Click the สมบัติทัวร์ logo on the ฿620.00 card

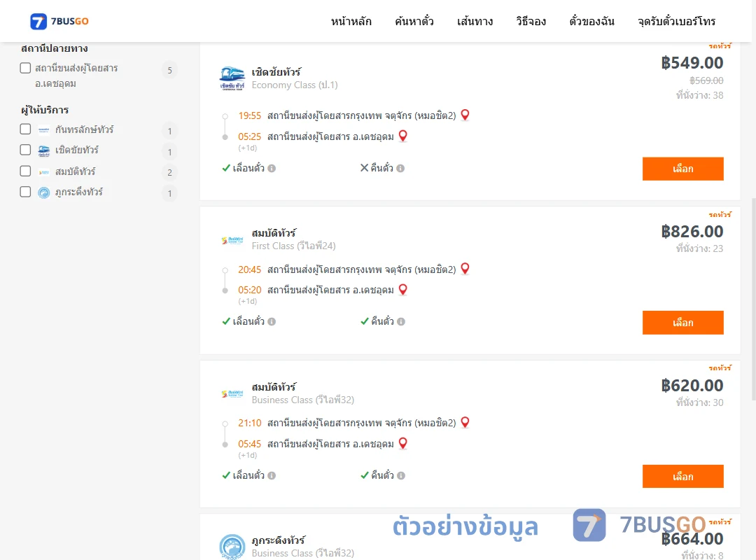coord(232,394)
